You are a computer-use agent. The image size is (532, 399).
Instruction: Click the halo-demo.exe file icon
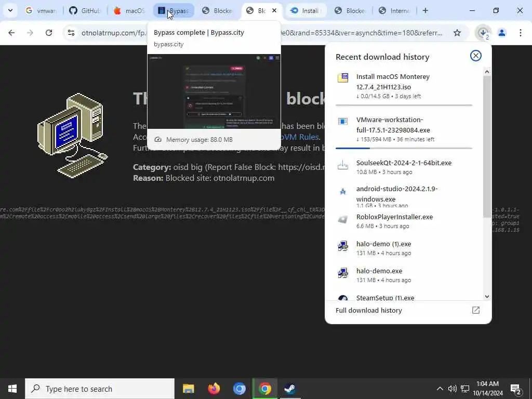(343, 273)
